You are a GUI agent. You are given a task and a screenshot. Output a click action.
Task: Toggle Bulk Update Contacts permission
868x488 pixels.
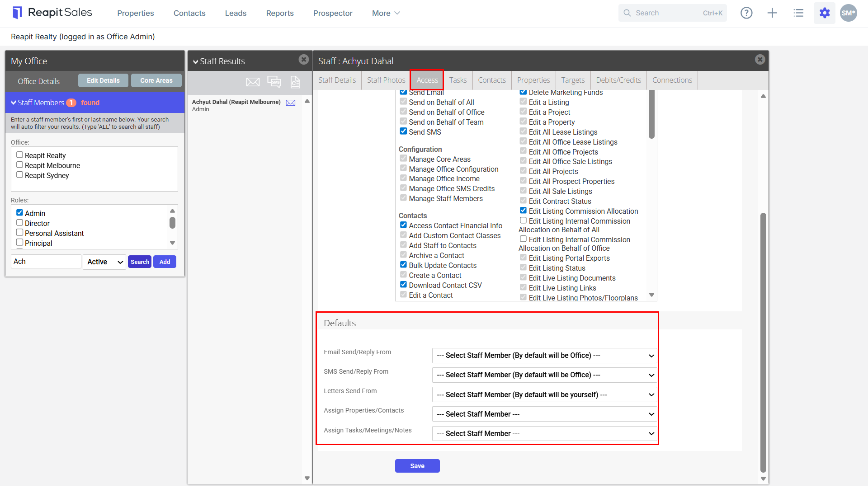403,265
